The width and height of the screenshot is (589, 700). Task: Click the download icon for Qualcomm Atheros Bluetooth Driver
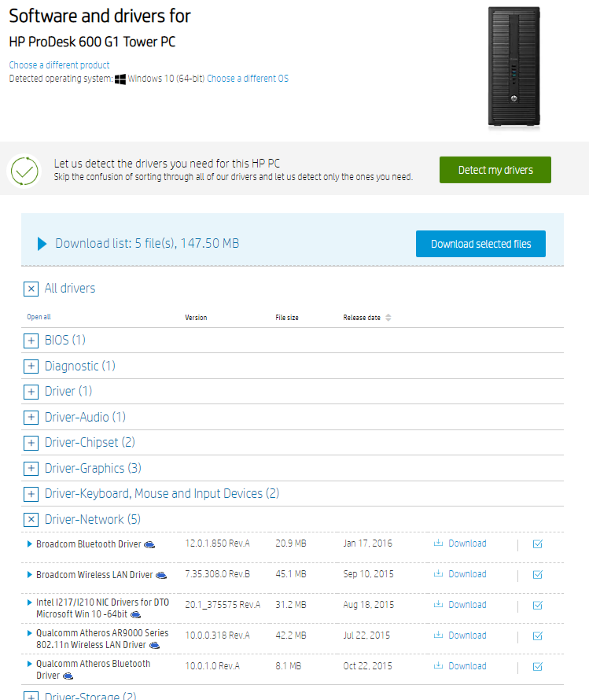click(x=438, y=665)
